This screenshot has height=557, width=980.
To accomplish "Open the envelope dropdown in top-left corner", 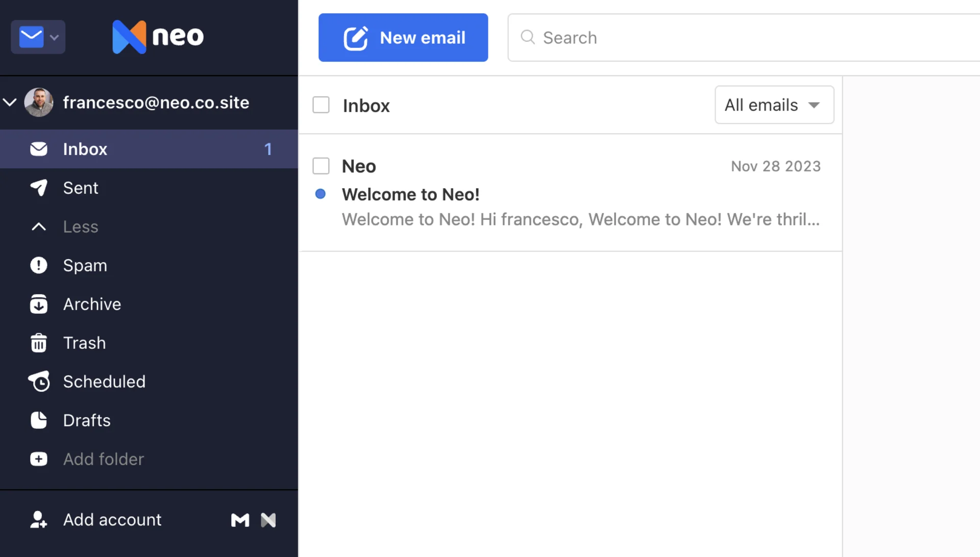I will (38, 37).
